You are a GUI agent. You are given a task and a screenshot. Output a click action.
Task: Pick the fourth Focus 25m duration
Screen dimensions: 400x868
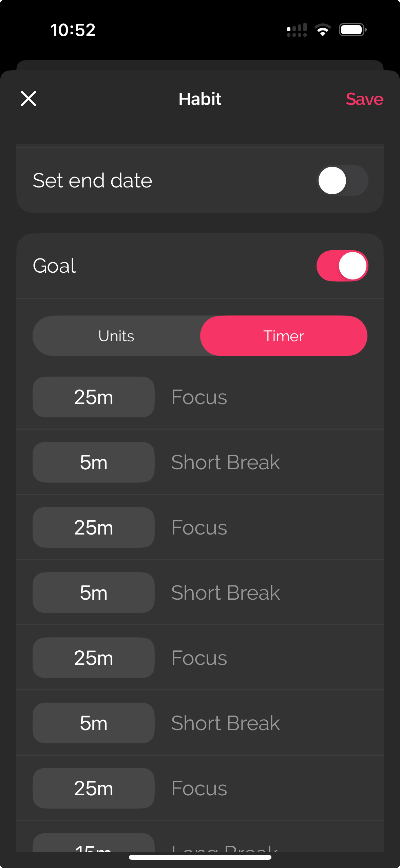[94, 788]
